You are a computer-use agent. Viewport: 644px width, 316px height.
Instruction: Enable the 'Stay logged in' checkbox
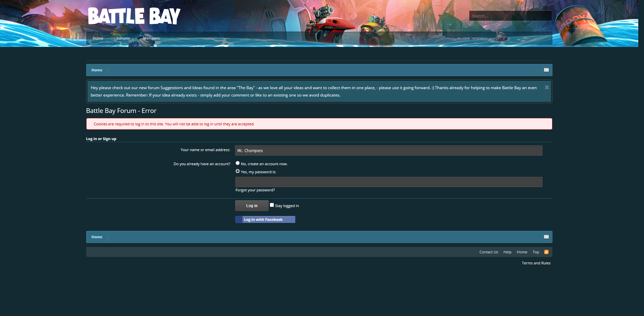272,205
